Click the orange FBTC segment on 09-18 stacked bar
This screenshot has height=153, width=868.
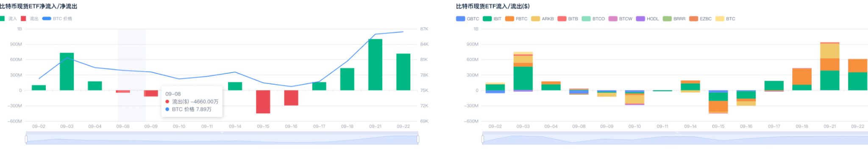pyautogui.click(x=801, y=77)
